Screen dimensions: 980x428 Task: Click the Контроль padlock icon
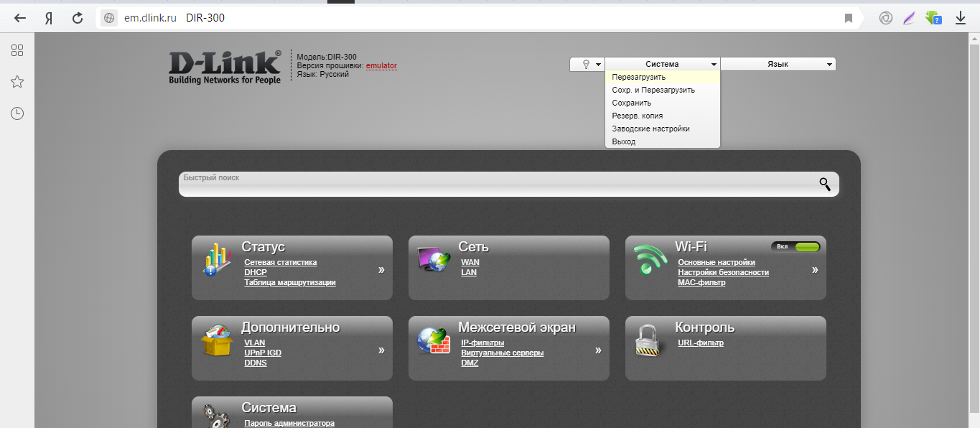click(x=650, y=340)
